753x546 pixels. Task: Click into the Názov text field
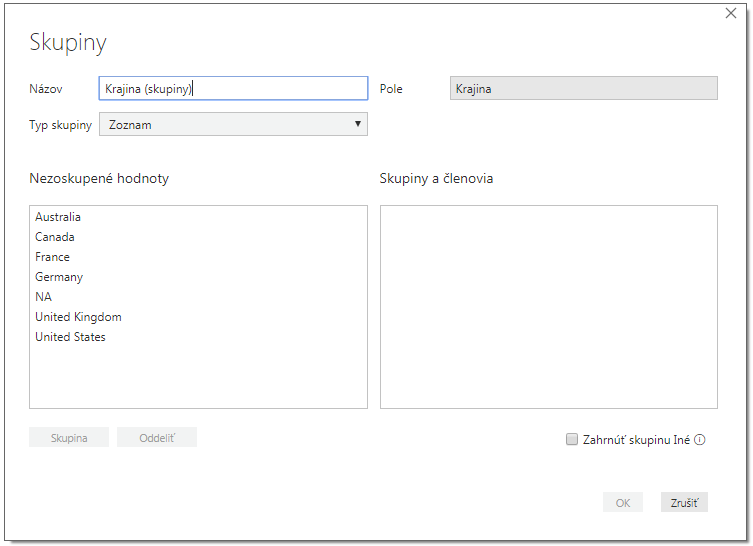233,88
